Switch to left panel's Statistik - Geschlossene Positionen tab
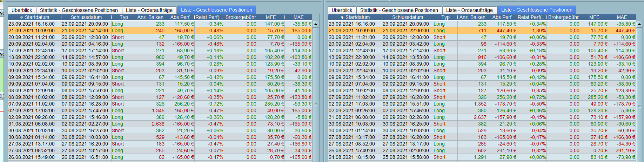This screenshot has width=644, height=162. [79, 10]
